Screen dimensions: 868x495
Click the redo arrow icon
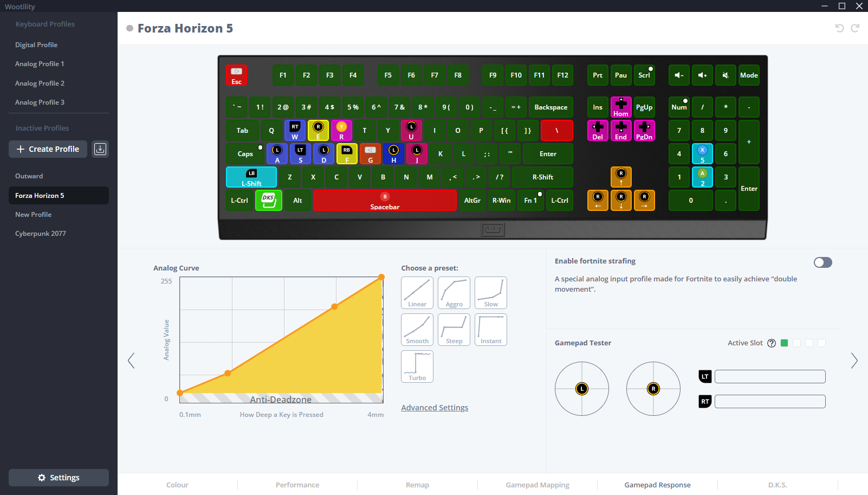(x=855, y=28)
